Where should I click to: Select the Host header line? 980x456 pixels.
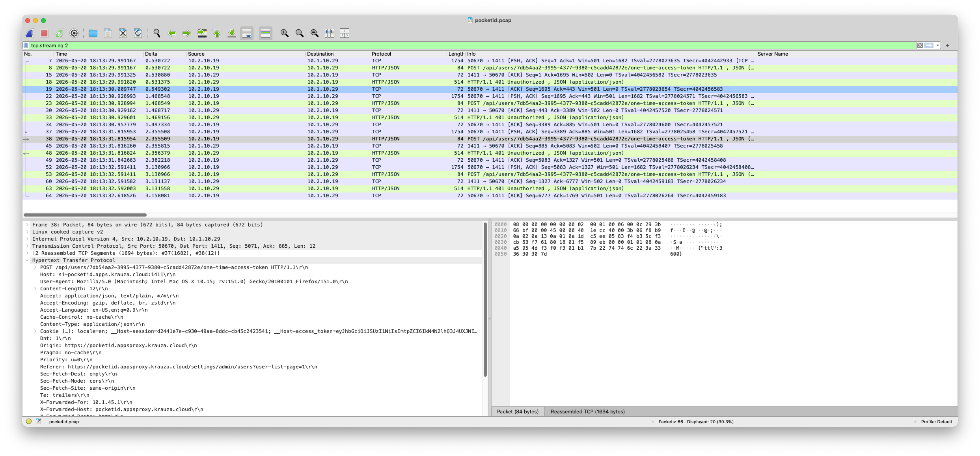pyautogui.click(x=252, y=275)
